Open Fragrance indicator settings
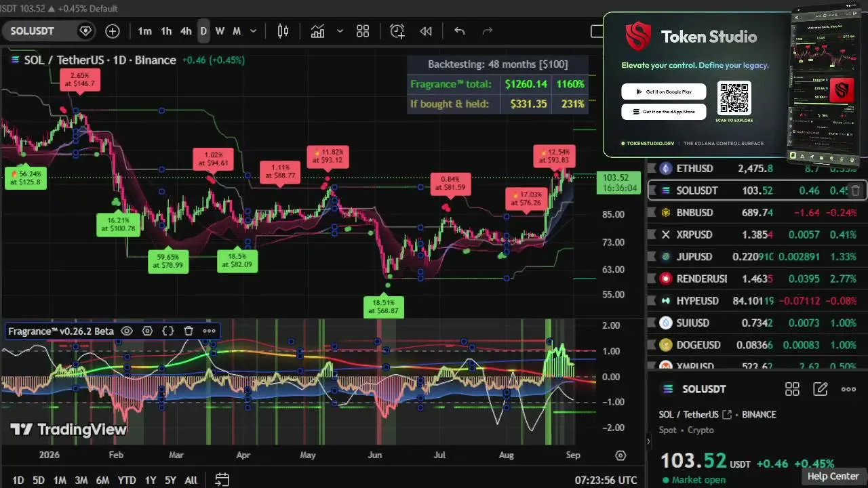The width and height of the screenshot is (868, 488). tap(147, 331)
